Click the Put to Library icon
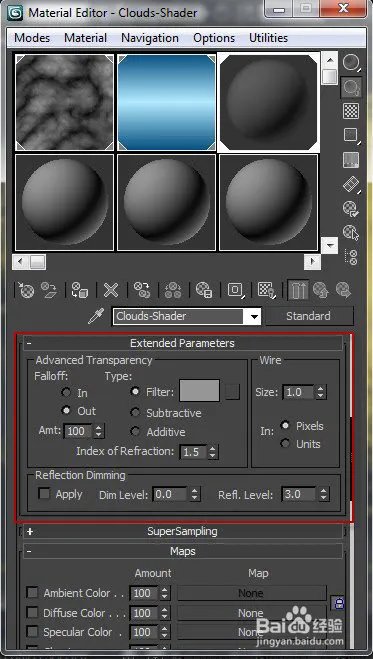 point(204,290)
